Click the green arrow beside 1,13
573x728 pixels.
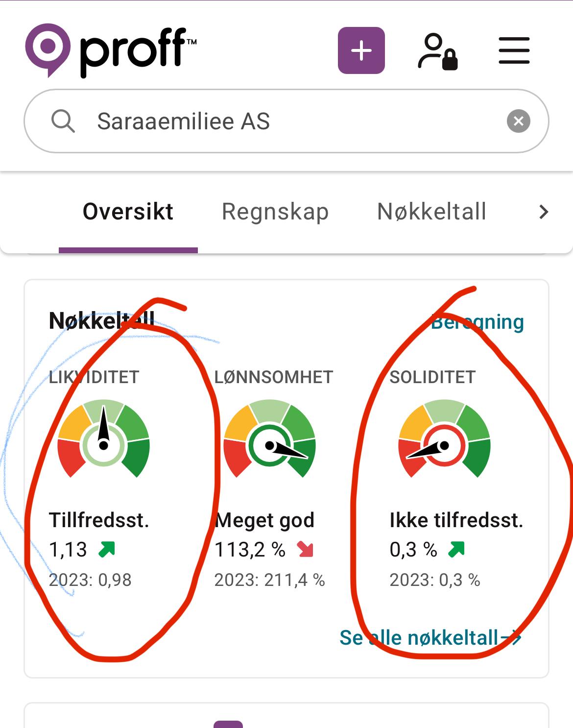point(106,550)
